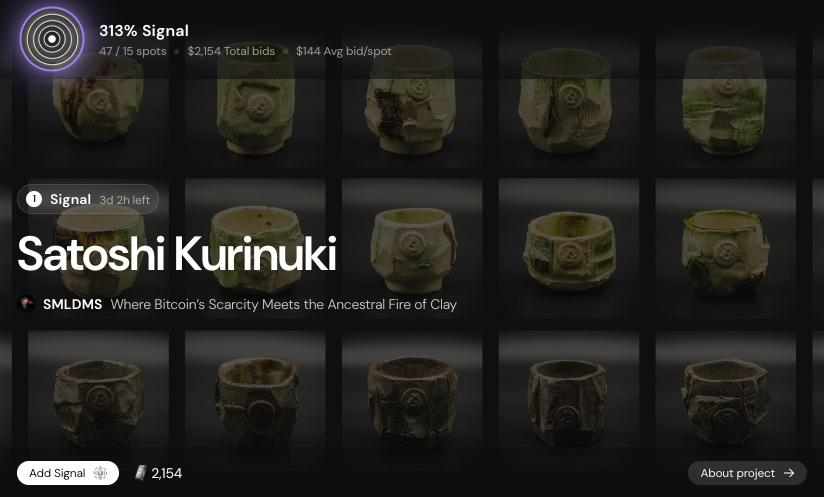Select the bottom-left dark brown cup thumbnail
The height and width of the screenshot is (497, 824).
[x=98, y=391]
